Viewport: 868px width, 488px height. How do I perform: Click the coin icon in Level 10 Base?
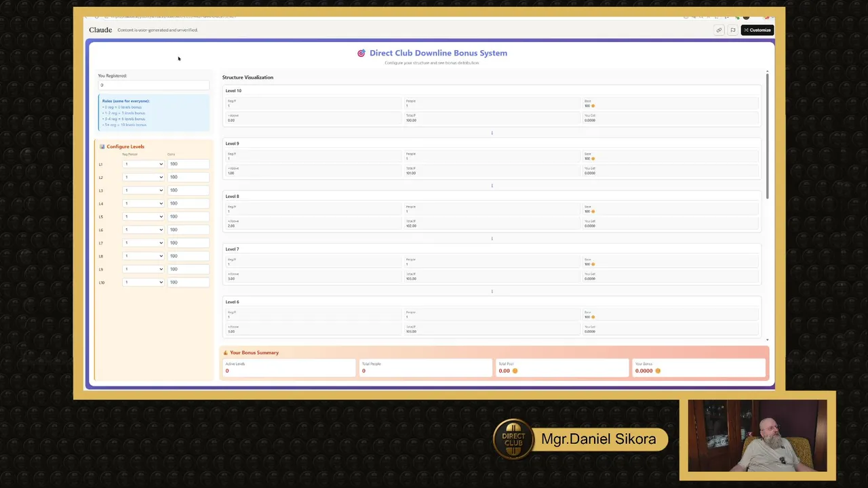pos(593,106)
